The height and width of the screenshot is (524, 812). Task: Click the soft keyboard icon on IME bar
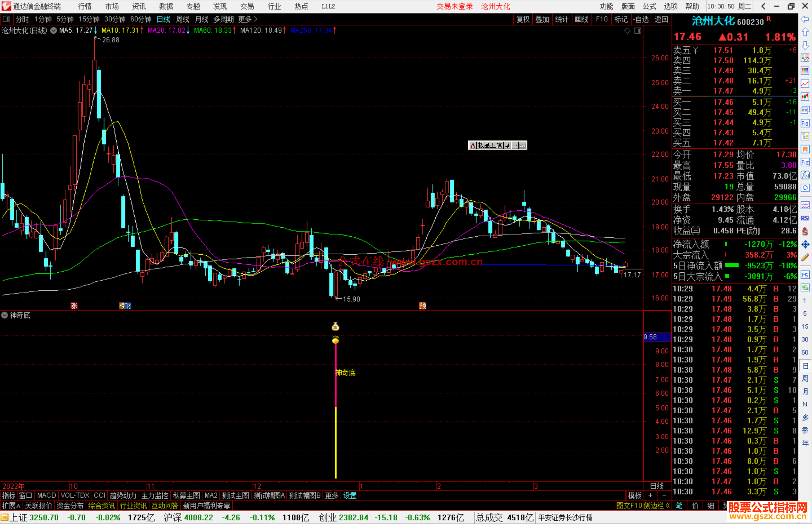click(523, 145)
